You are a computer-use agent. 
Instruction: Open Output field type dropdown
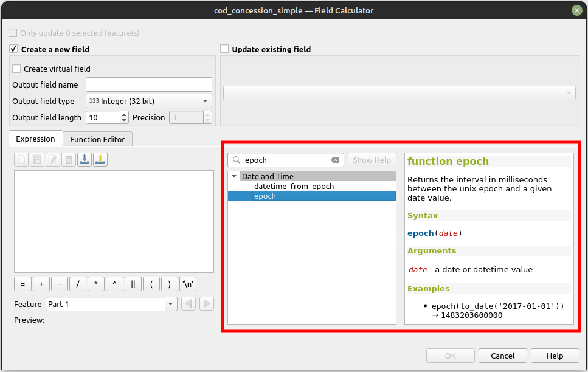pyautogui.click(x=149, y=102)
